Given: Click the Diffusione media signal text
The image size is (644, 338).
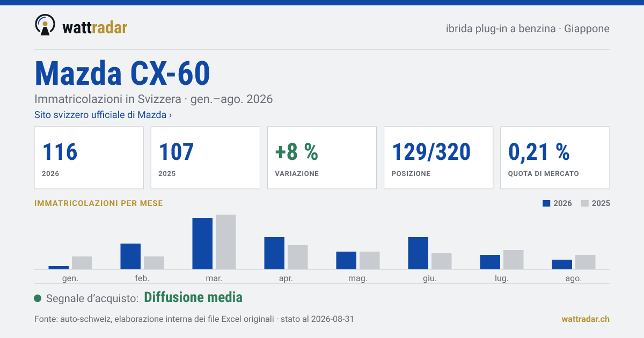Looking at the screenshot, I should (193, 298).
